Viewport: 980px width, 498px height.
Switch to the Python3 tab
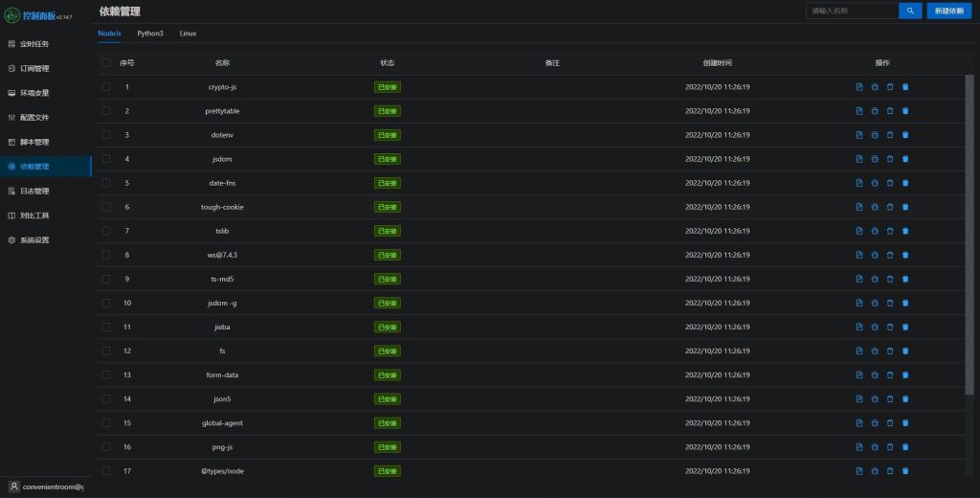[x=150, y=34]
